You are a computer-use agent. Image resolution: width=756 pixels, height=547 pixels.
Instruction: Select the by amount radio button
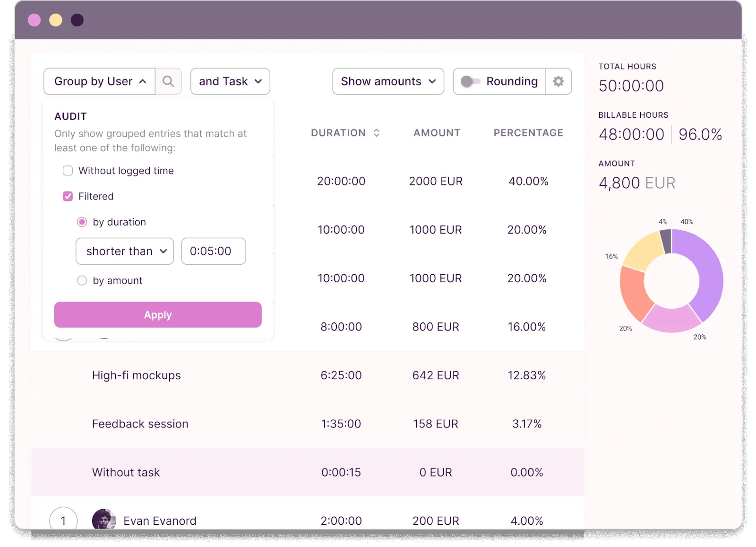point(82,280)
